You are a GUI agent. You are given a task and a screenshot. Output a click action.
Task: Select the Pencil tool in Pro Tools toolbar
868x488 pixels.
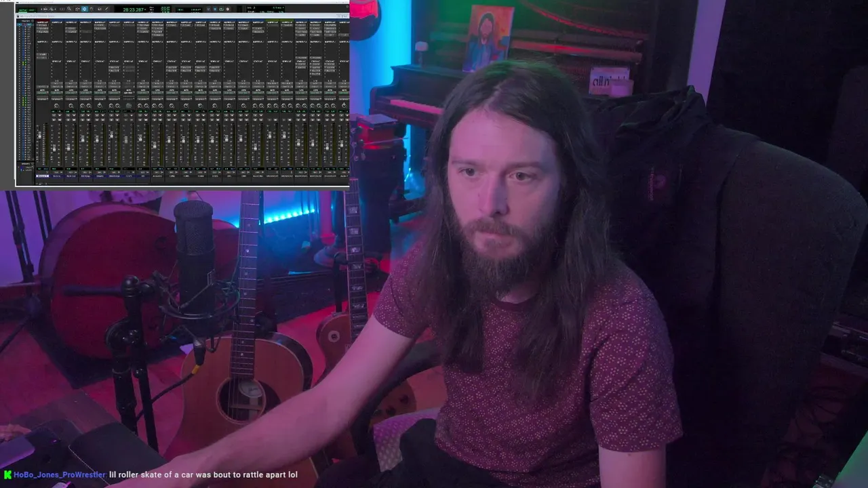[x=106, y=9]
